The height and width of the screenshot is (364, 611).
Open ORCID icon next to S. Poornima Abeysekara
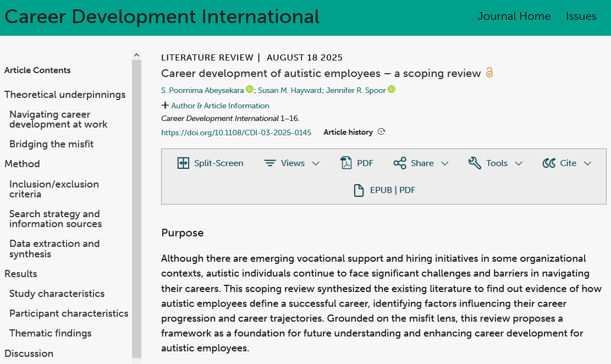250,90
